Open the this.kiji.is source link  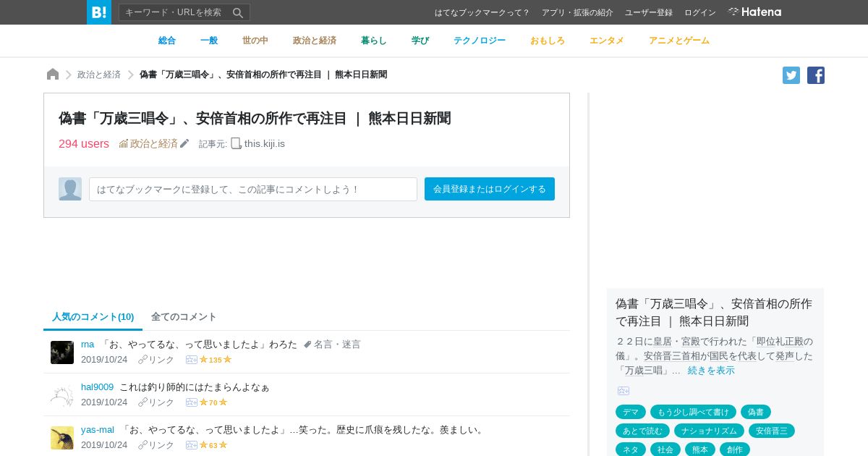coord(265,144)
